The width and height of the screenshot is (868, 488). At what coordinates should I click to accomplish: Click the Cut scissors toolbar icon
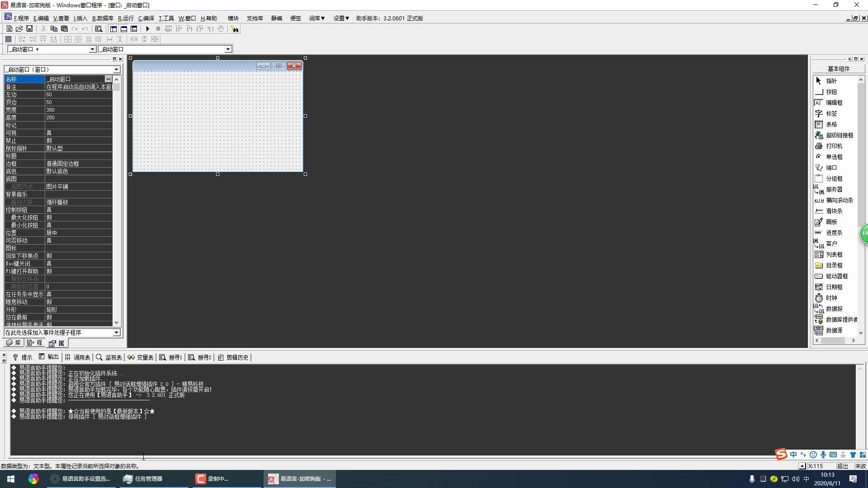[43, 29]
